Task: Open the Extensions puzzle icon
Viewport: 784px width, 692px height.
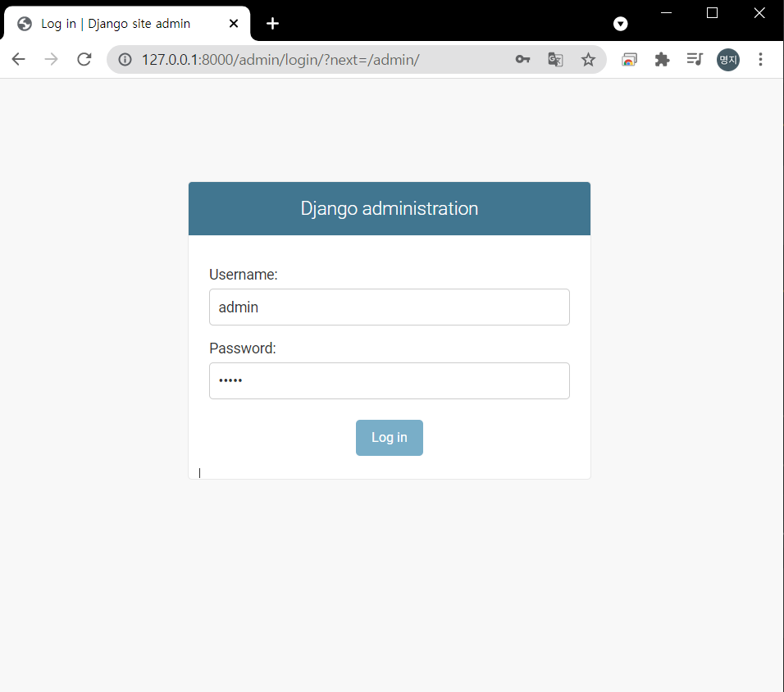Action: point(662,60)
